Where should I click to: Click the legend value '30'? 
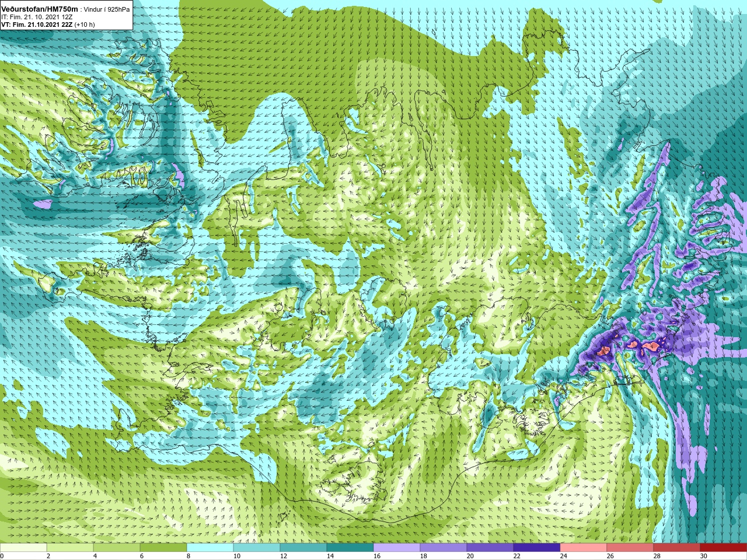[704, 556]
